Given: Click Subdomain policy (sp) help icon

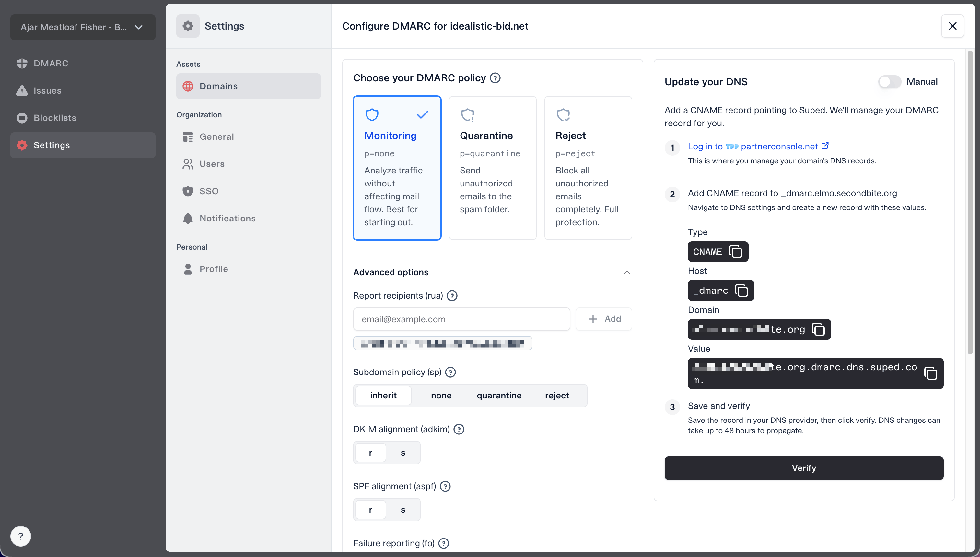Looking at the screenshot, I should [450, 372].
